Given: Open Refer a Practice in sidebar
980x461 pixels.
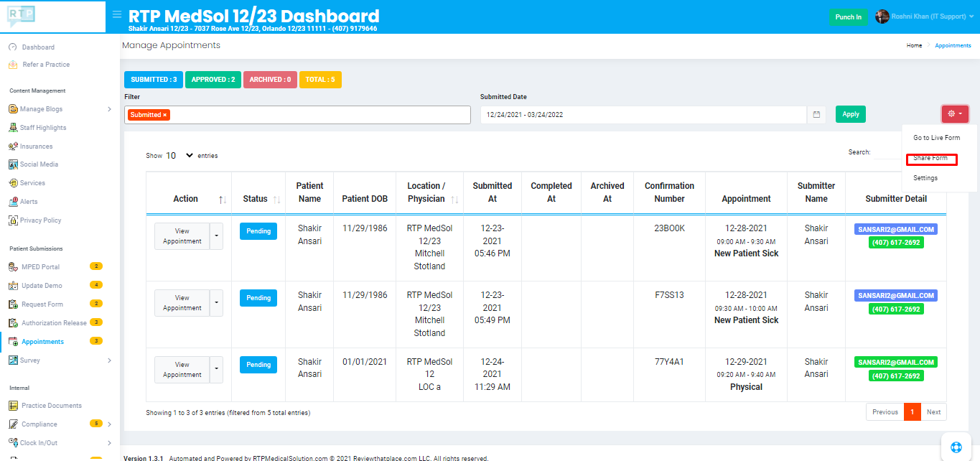Looking at the screenshot, I should pyautogui.click(x=46, y=65).
